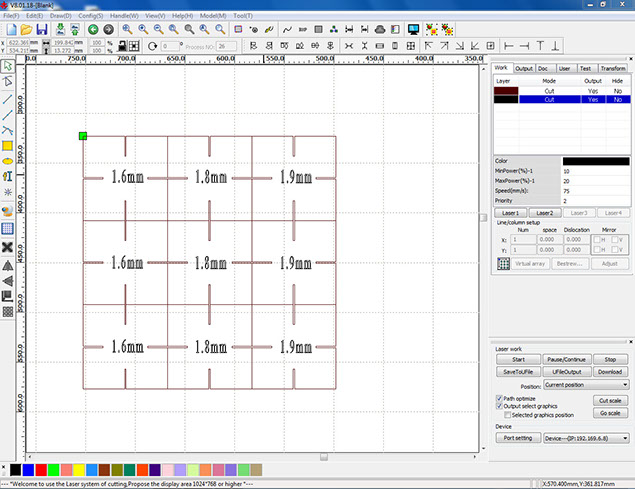Open the Draw(D) menu
This screenshot has height=489, width=635.
61,16
